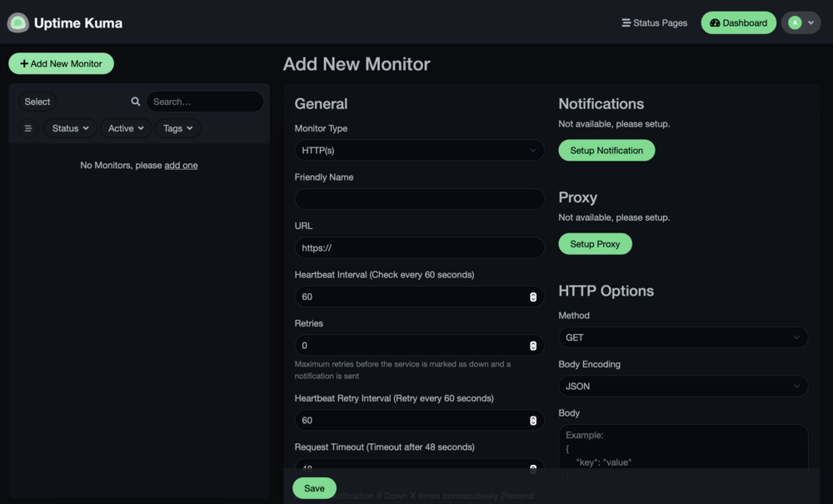This screenshot has width=833, height=504.
Task: Click the sort list icon beside Status
Action: 28,128
